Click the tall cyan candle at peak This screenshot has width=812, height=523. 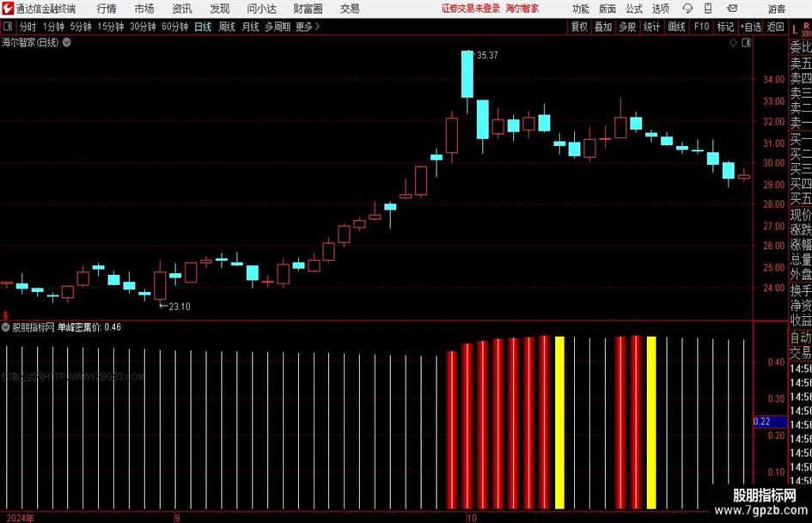tap(467, 74)
